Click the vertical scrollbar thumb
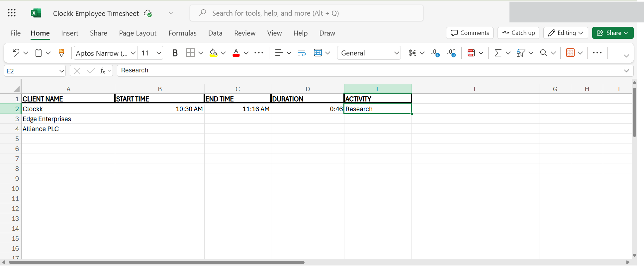The image size is (644, 266). [x=634, y=112]
